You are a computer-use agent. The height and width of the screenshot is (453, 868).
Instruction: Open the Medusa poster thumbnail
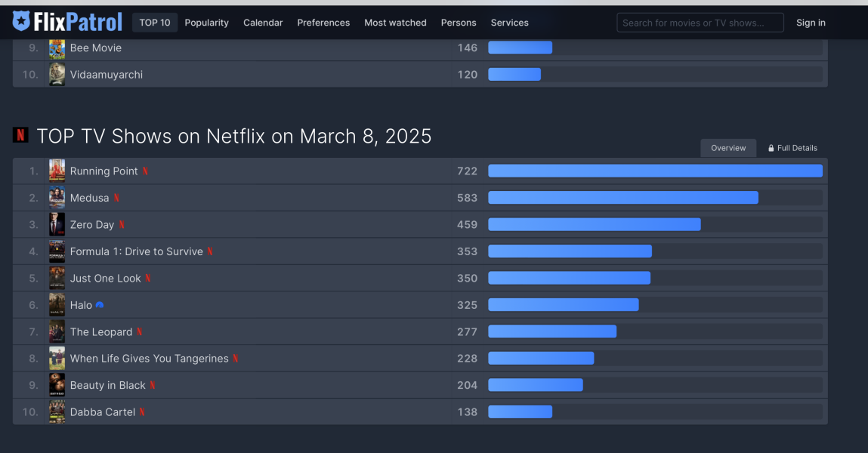(x=57, y=198)
